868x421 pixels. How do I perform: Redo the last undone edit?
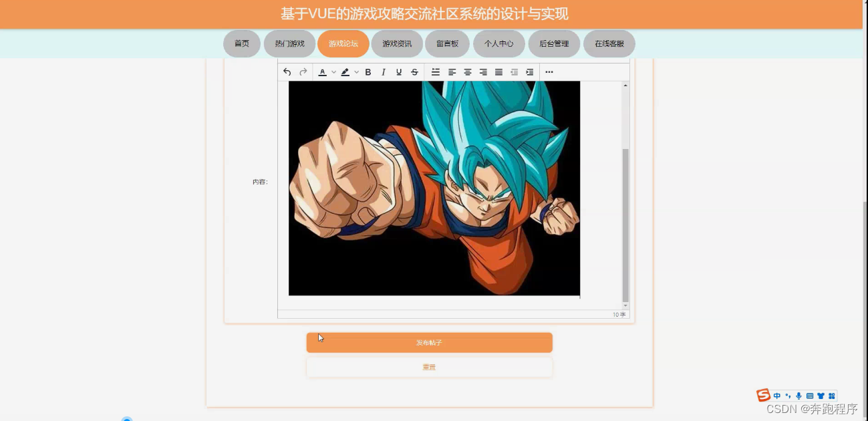(x=303, y=72)
